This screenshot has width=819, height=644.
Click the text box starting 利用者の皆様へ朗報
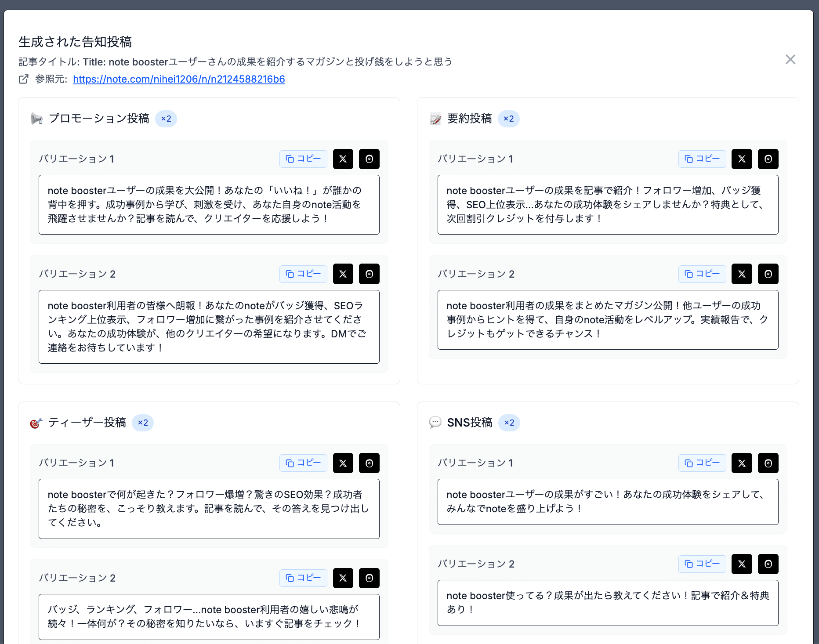(x=209, y=327)
